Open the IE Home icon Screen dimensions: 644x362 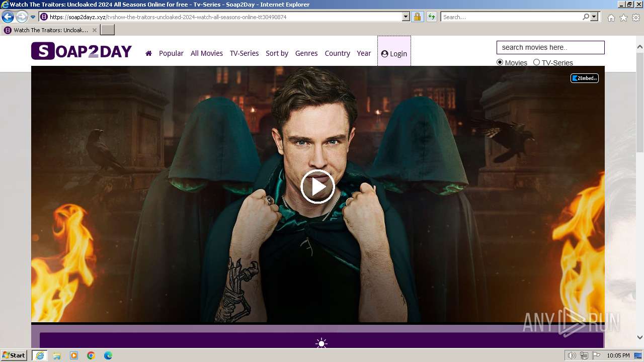[611, 18]
